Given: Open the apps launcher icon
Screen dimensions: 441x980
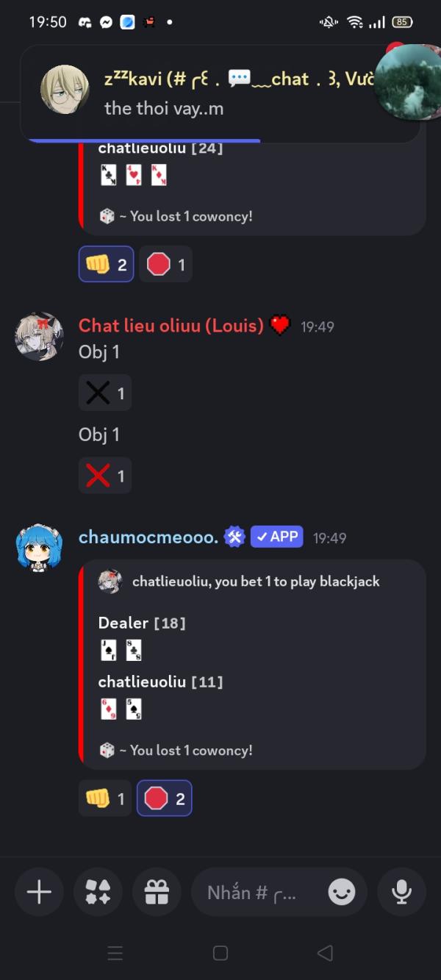Looking at the screenshot, I should tap(98, 892).
